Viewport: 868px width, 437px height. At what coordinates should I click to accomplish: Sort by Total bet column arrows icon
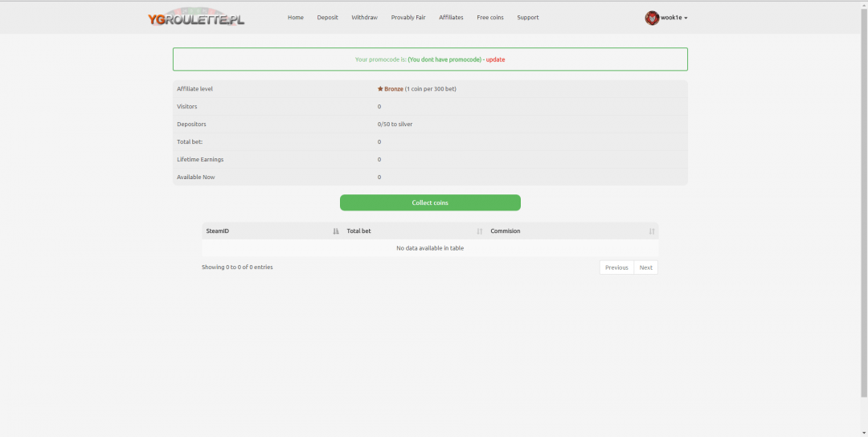click(480, 231)
